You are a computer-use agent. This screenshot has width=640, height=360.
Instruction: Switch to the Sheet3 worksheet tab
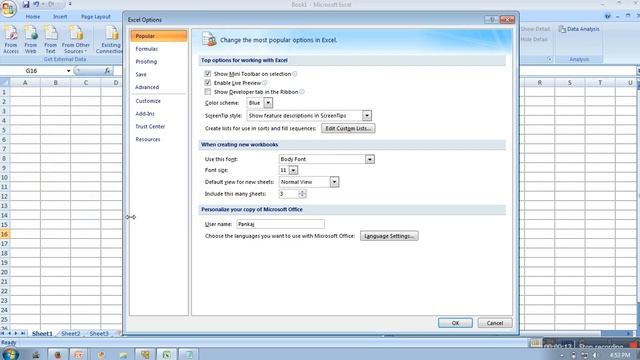tap(99, 333)
